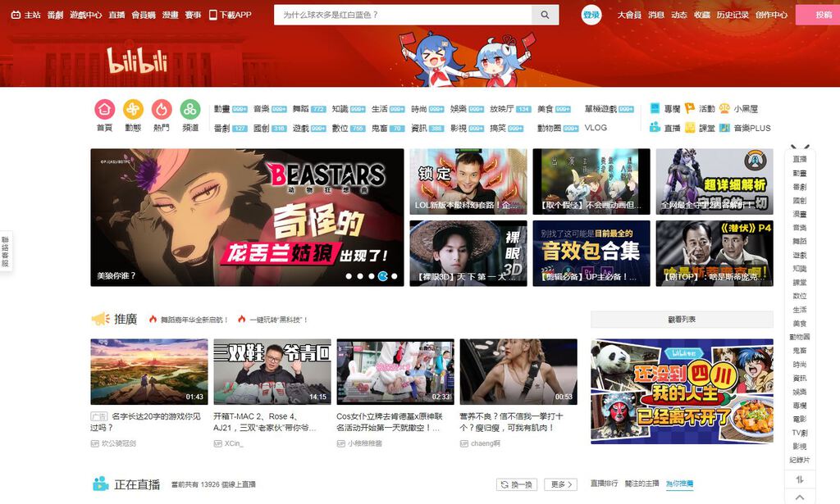
Task: Click the 正在直播 live section icon
Action: pyautogui.click(x=103, y=484)
